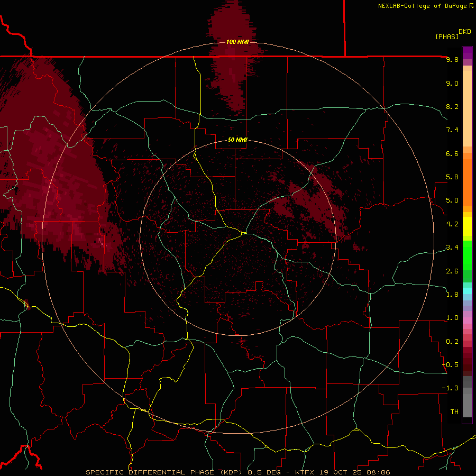Screen dimensions: 476x476
Task: Click the 9.8 legend value
Action: pyautogui.click(x=452, y=59)
